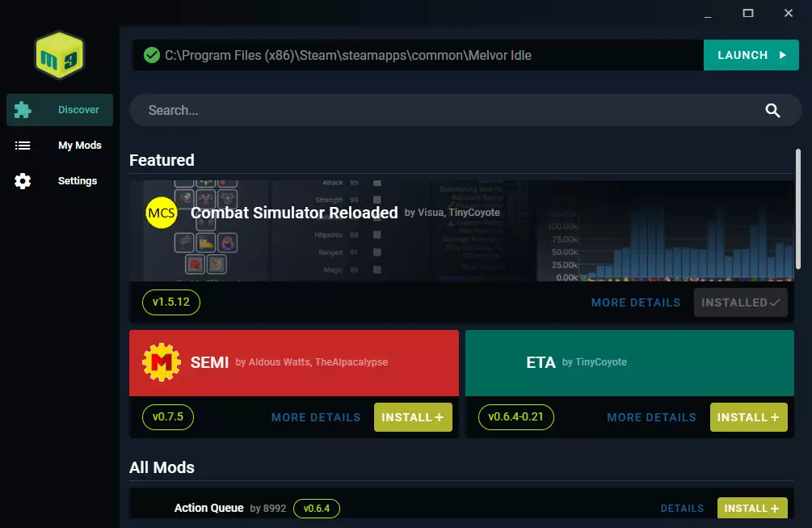Click the Discover puzzle piece icon
The width and height of the screenshot is (812, 528).
pos(23,110)
